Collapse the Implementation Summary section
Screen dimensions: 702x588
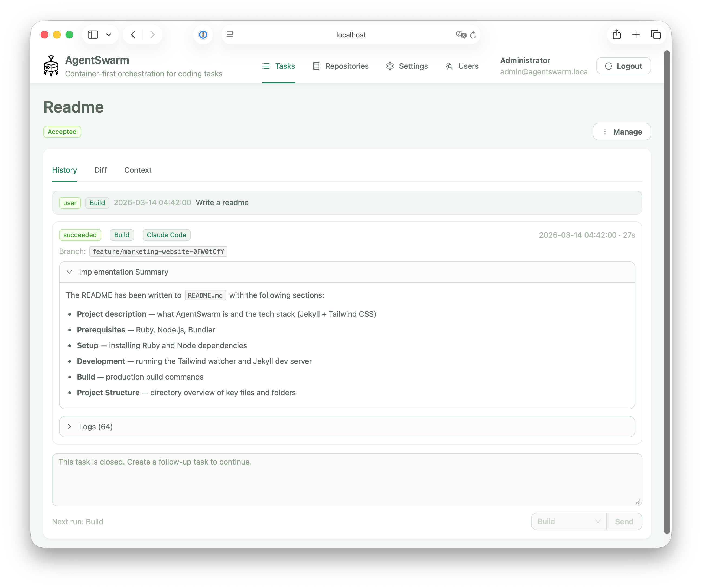point(70,272)
